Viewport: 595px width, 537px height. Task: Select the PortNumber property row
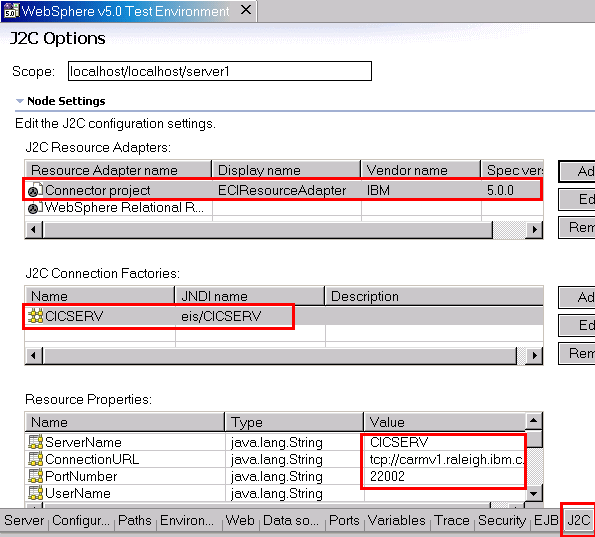point(275,476)
